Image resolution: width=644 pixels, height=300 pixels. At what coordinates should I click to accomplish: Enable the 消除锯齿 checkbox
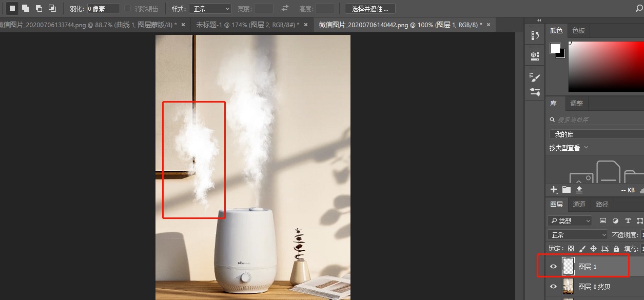click(x=127, y=8)
